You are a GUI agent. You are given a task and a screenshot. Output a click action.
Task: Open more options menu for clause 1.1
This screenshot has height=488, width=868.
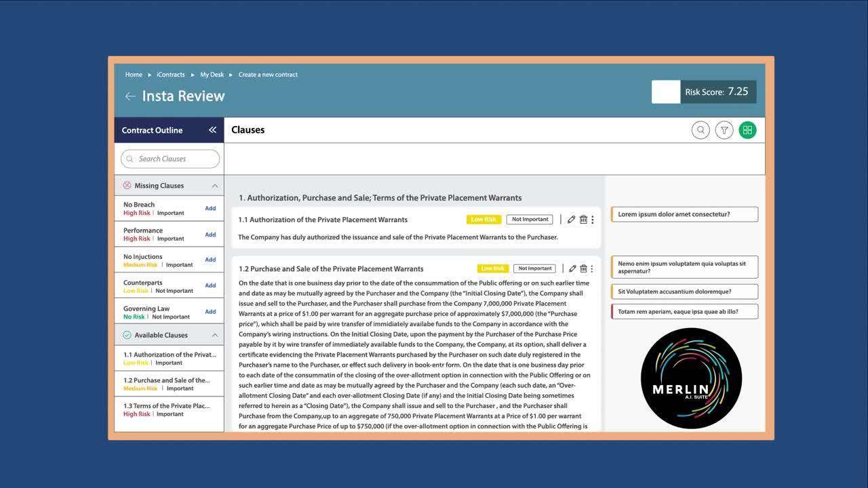pyautogui.click(x=593, y=220)
